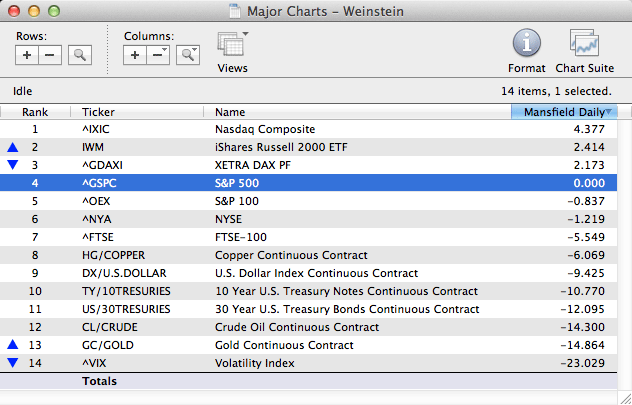Click the blue down arrow beside ^GDAXI
The height and width of the screenshot is (405, 632).
tap(12, 165)
